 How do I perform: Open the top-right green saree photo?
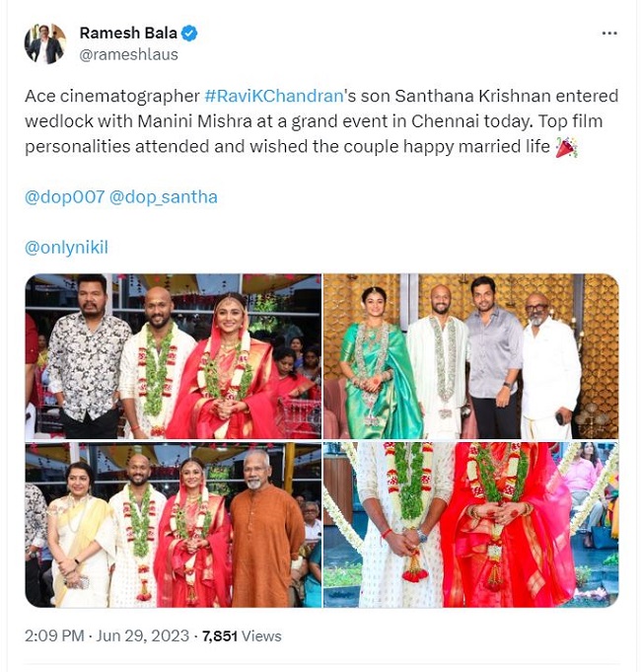(471, 356)
